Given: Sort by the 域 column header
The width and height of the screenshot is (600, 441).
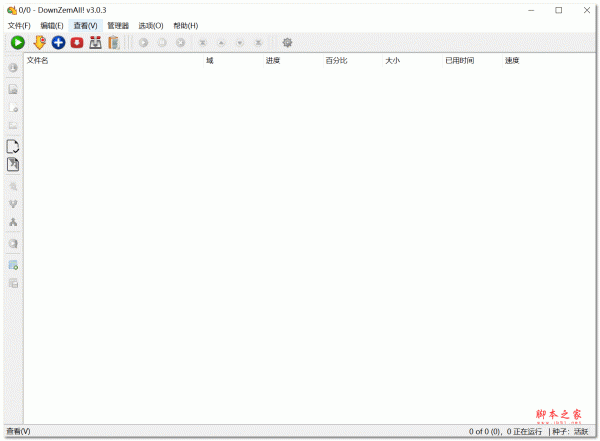Looking at the screenshot, I should click(233, 60).
